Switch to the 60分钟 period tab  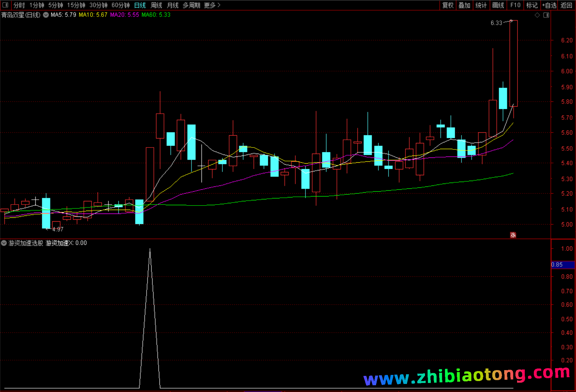point(120,5)
